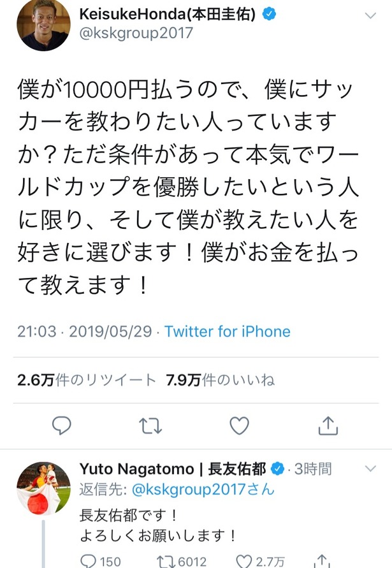The height and width of the screenshot is (568, 392).
Task: Share Yuto Nagatomo's reply
Action: click(x=323, y=562)
